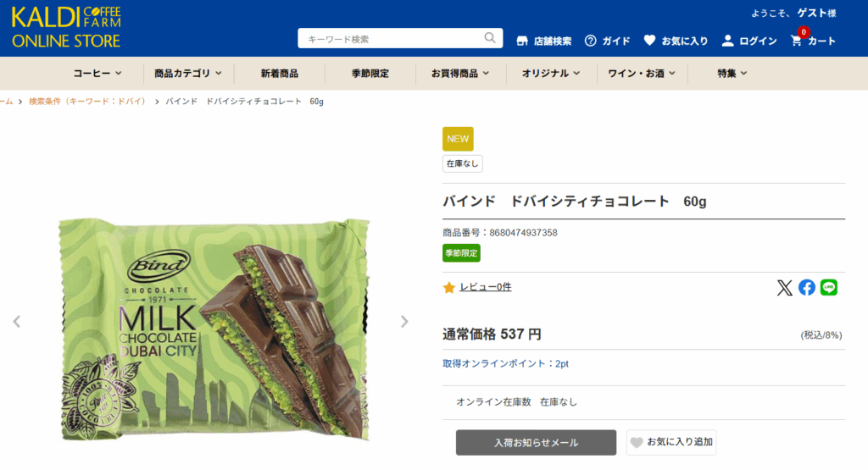The height and width of the screenshot is (470, 868).
Task: Share product on X
Action: [x=784, y=288]
